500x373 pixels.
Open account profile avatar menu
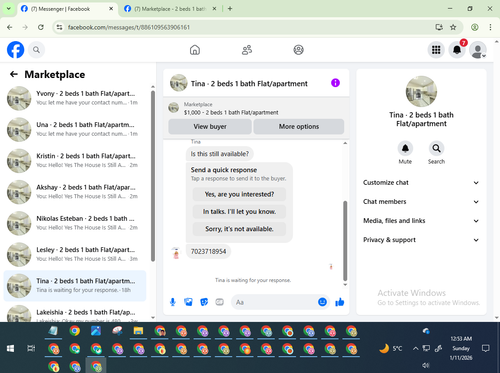tap(478, 50)
